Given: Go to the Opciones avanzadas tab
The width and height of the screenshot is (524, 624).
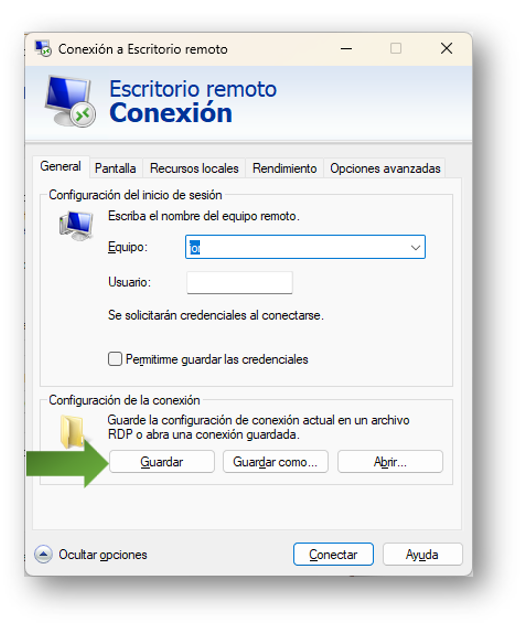Looking at the screenshot, I should coord(385,168).
